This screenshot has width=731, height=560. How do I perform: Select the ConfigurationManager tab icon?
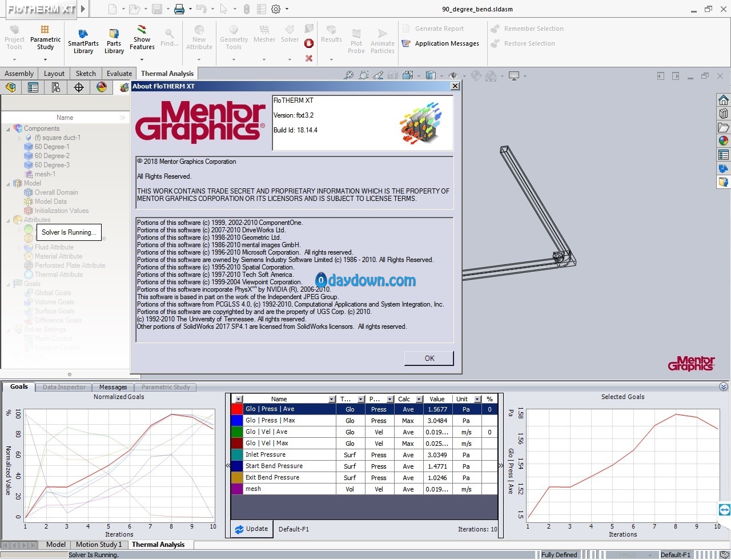[56, 87]
